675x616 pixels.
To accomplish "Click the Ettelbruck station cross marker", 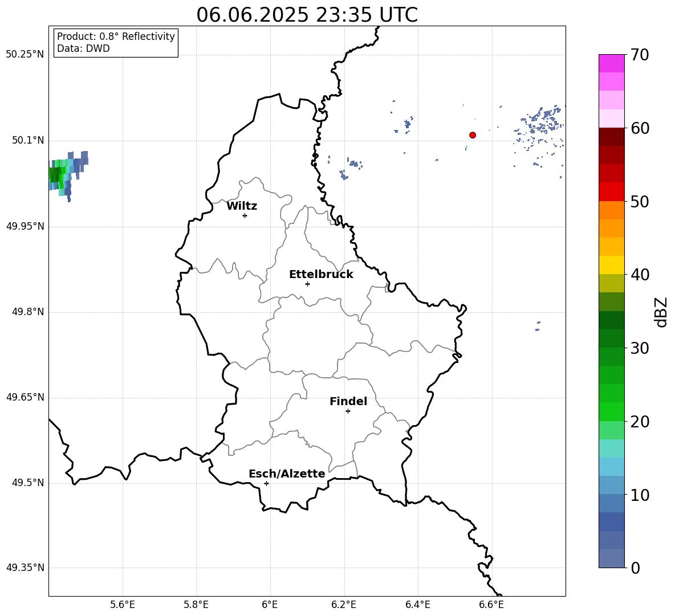I will point(307,284).
